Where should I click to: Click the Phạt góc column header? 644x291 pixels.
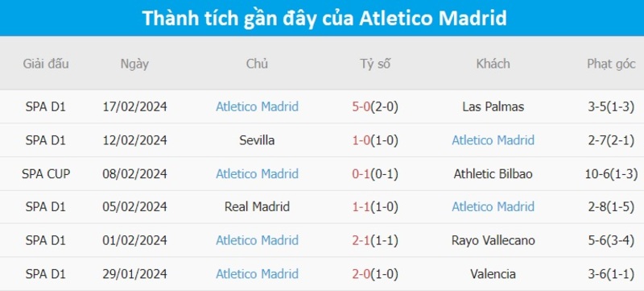(611, 64)
